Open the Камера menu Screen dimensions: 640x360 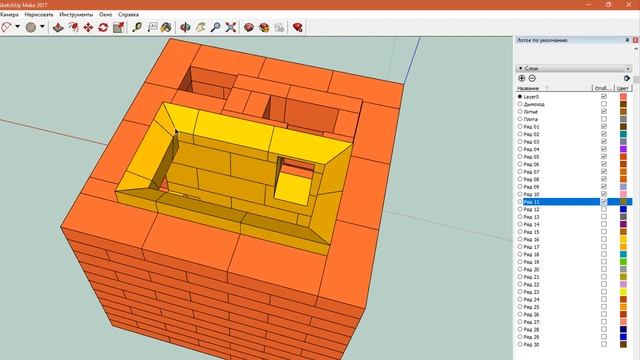pyautogui.click(x=9, y=14)
